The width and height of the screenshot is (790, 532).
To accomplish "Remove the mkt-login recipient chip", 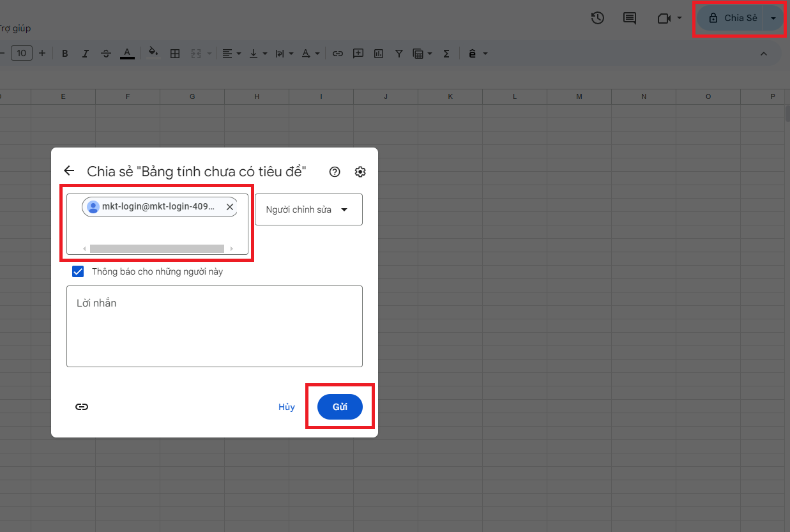I will [229, 206].
